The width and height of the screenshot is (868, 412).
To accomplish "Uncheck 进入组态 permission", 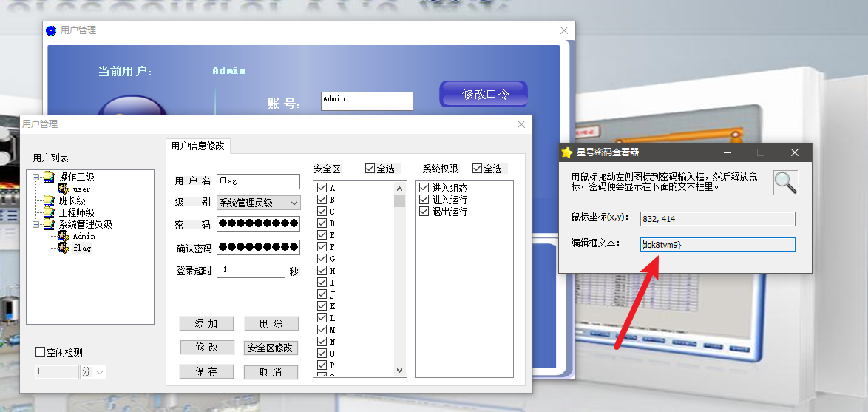I will click(424, 188).
